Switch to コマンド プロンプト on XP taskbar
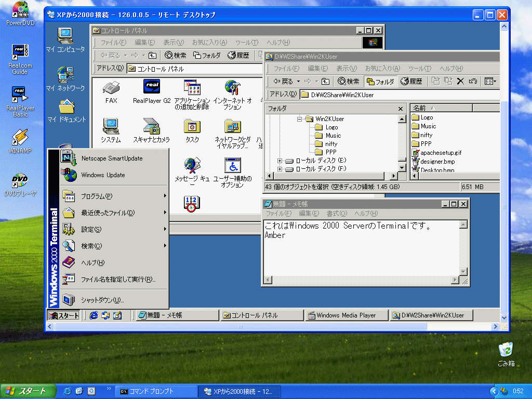 [156, 392]
